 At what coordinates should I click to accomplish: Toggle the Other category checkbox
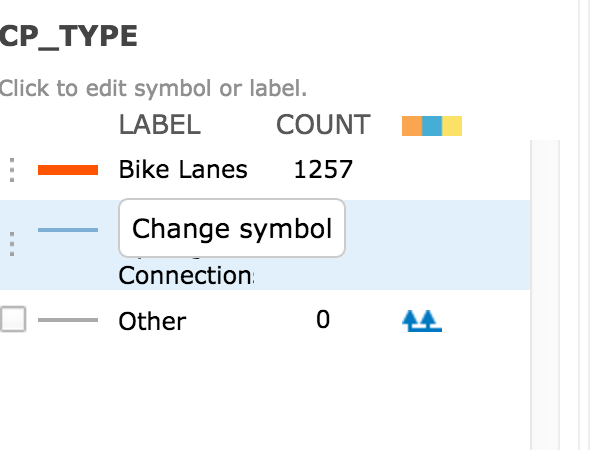tap(13, 319)
